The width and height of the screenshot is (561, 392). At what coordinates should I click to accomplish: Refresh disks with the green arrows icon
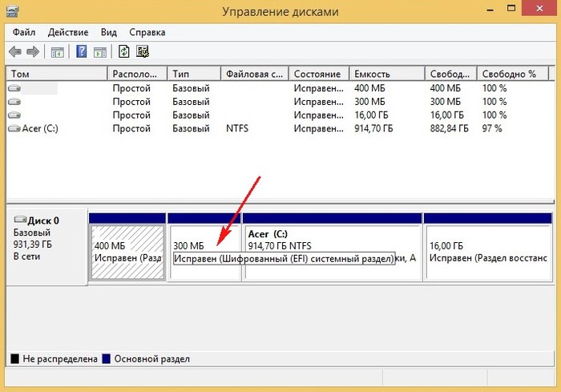[x=123, y=51]
